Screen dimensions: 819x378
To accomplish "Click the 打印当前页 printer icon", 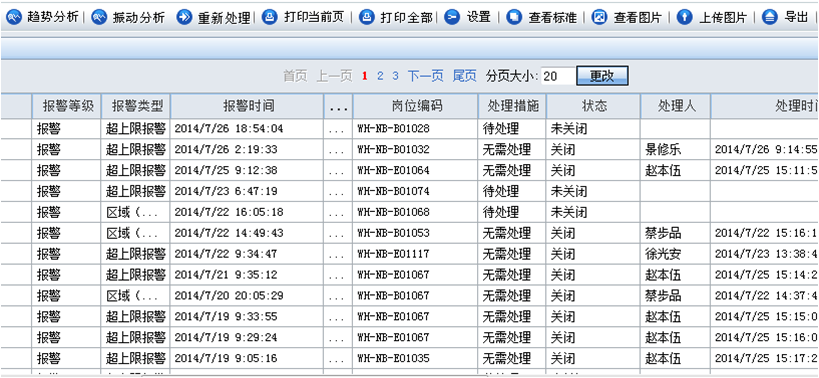I will tap(270, 17).
